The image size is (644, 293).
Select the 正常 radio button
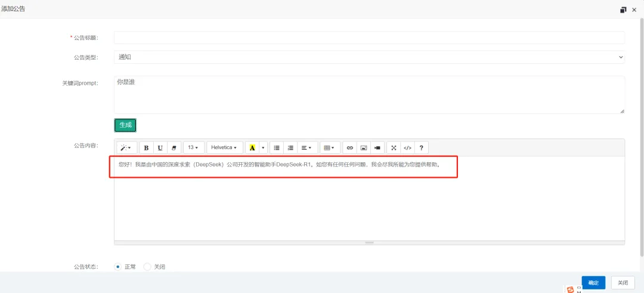tap(118, 267)
